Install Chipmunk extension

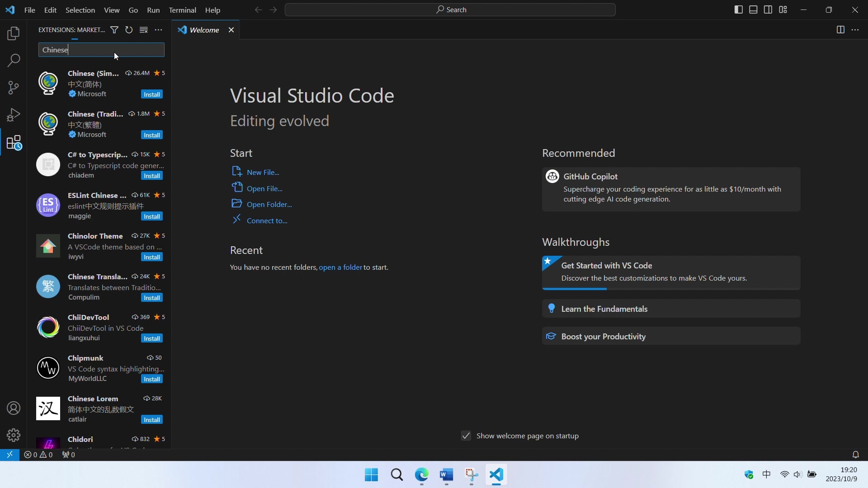pyautogui.click(x=152, y=379)
